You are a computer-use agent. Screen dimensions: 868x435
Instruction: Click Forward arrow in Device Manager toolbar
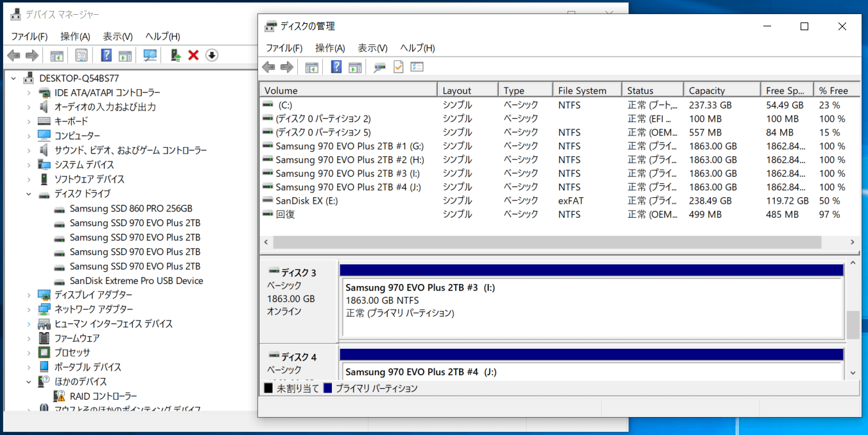click(x=32, y=55)
